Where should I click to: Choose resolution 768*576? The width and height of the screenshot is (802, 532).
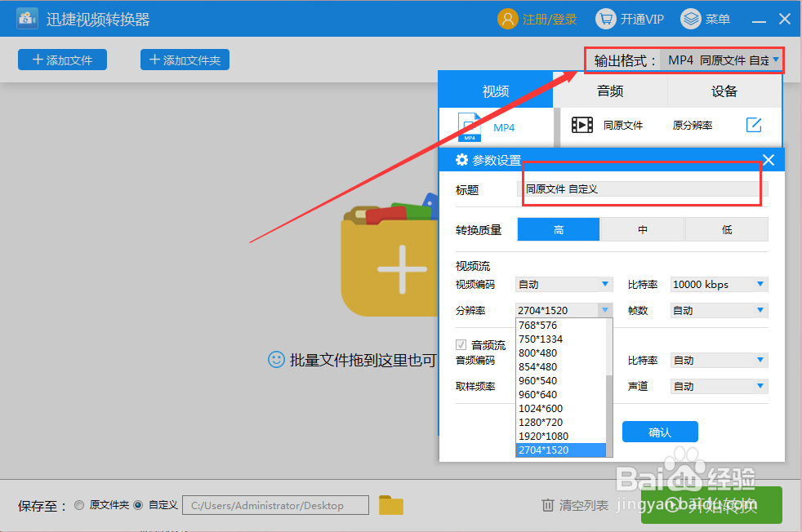click(561, 325)
